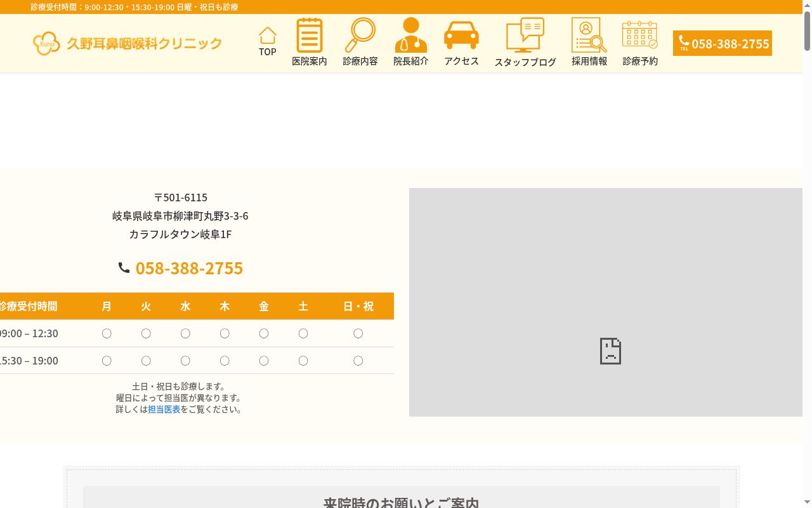Image resolution: width=812 pixels, height=508 pixels.
Task: Click the 火 column header
Action: (x=146, y=306)
